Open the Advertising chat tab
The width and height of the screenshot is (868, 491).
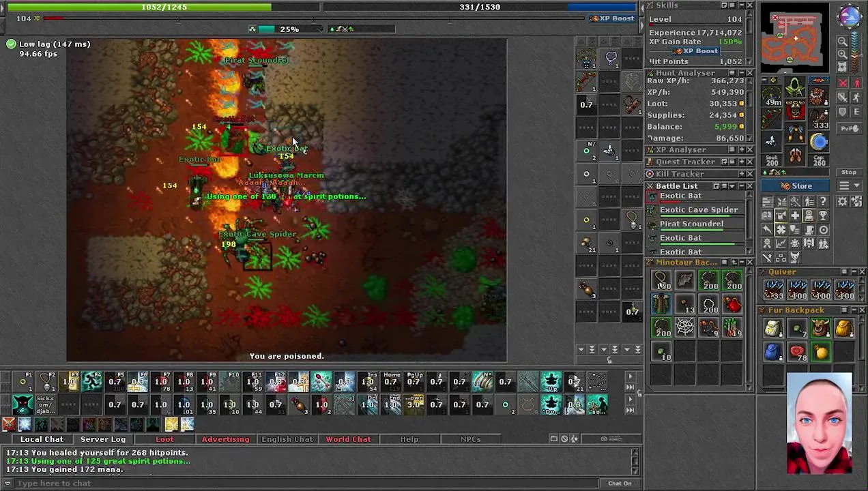coord(226,439)
